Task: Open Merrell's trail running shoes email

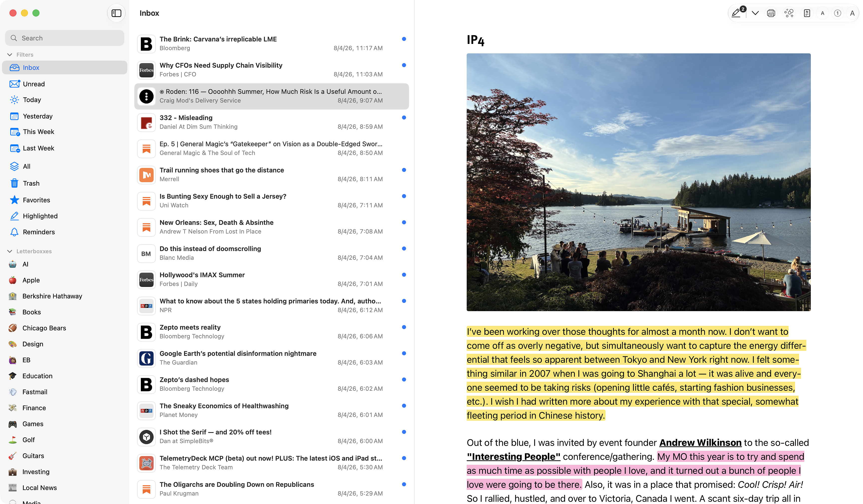Action: pos(272,175)
